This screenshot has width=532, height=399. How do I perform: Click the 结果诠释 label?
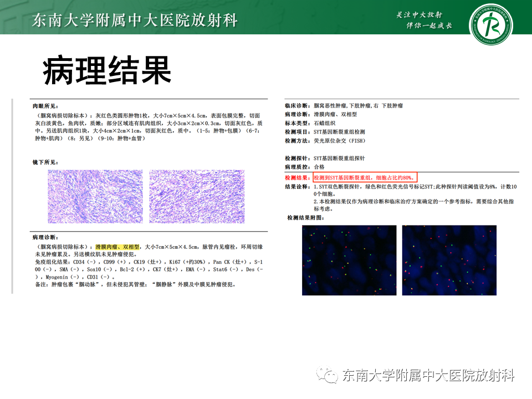pos(297,187)
